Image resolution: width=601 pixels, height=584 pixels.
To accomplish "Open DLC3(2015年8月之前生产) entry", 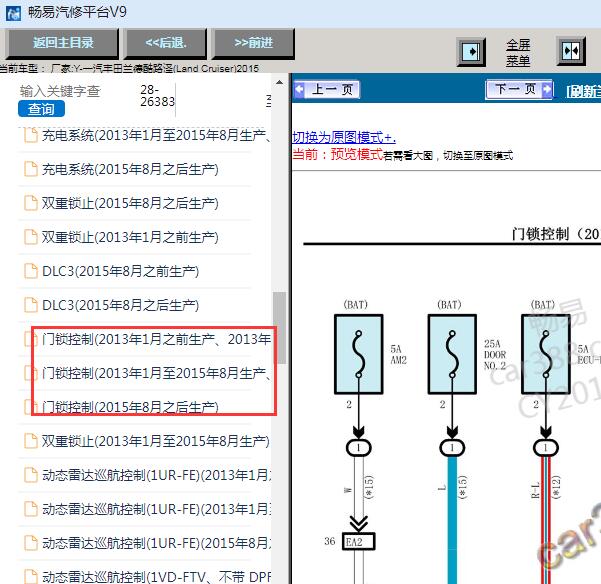I will point(120,271).
